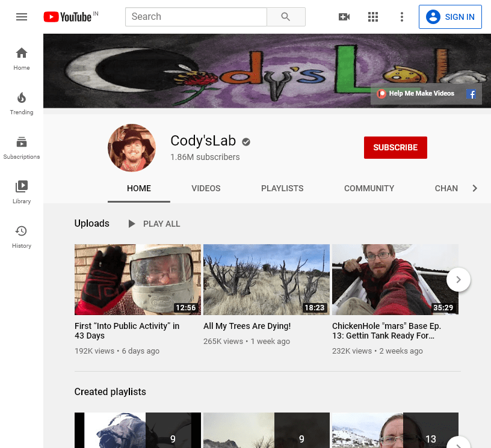491x448 pixels.
Task: Open Library in the sidebar
Action: pyautogui.click(x=22, y=192)
